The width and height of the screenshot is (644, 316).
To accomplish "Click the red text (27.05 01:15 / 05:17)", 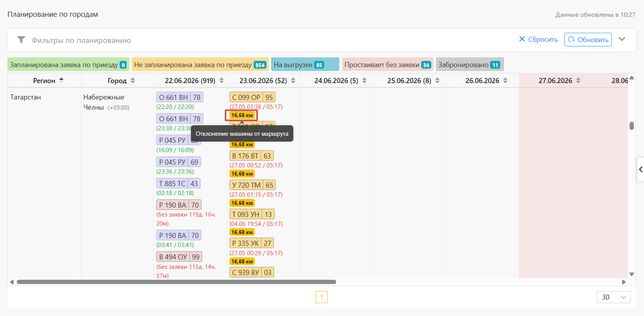I will [256, 195].
